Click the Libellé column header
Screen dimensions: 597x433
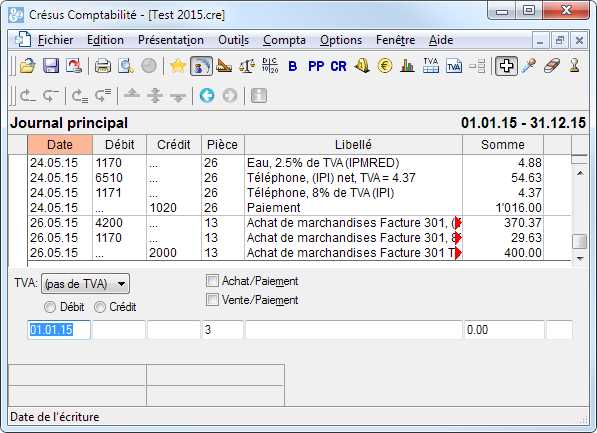pos(353,145)
